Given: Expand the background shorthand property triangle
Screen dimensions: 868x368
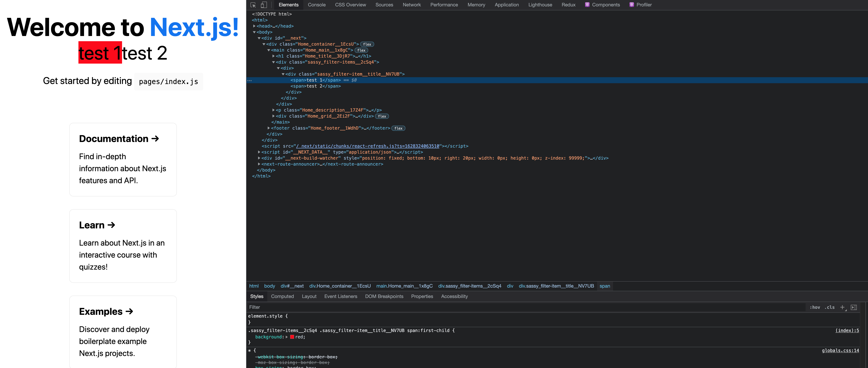Looking at the screenshot, I should [x=287, y=337].
